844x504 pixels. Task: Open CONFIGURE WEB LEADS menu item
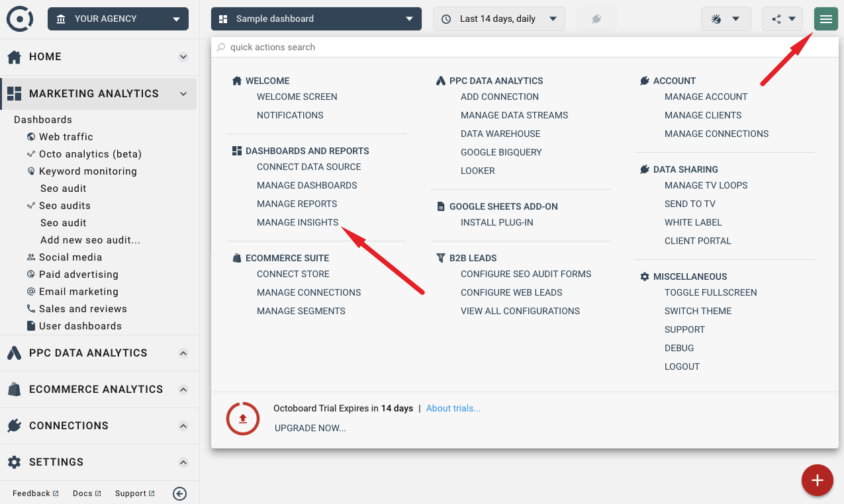coord(512,292)
